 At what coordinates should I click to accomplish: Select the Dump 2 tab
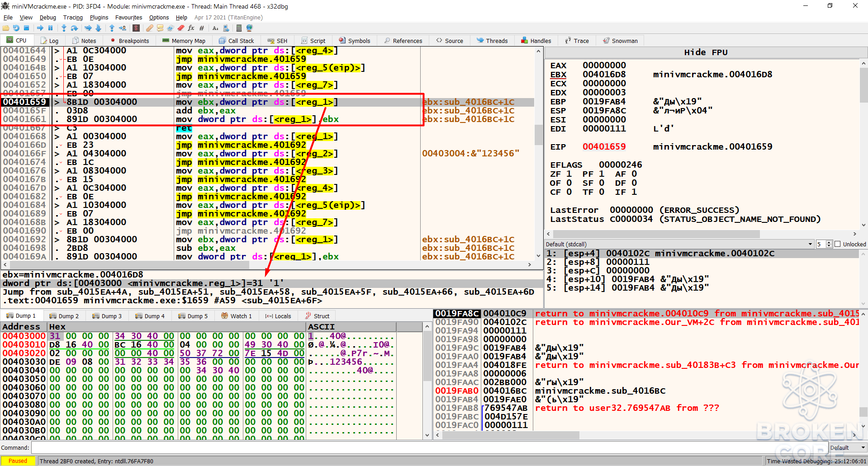point(64,316)
